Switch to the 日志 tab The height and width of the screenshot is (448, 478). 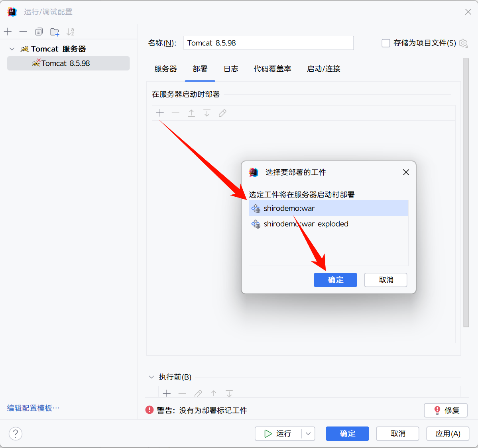tap(231, 69)
